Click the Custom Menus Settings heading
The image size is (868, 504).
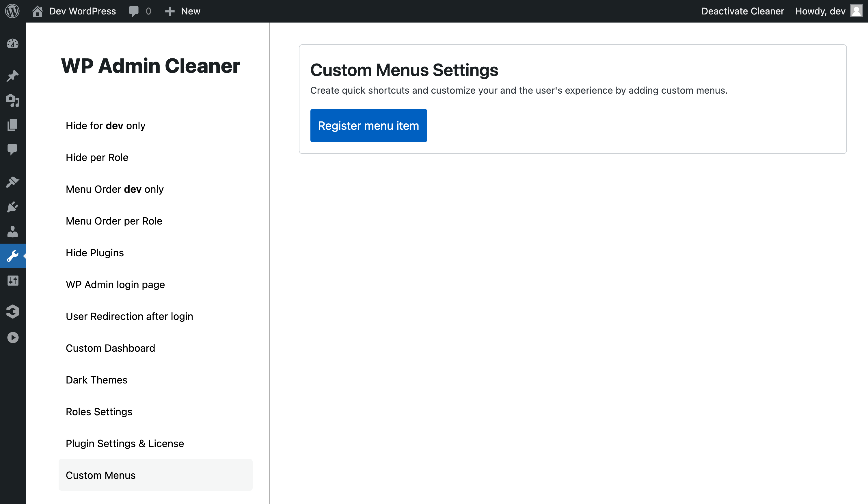[404, 70]
